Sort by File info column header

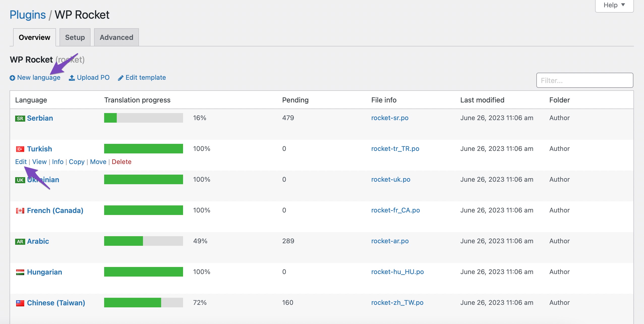tap(384, 100)
